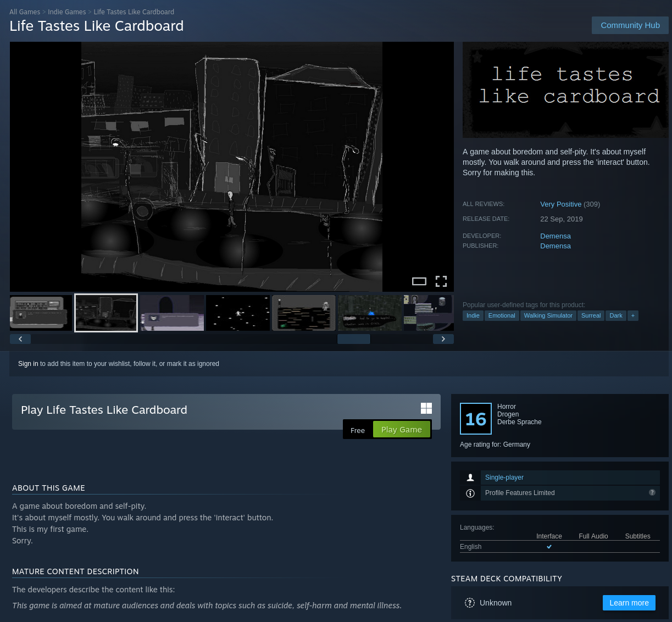Navigate to Indie Games breadcrumb

(x=66, y=12)
